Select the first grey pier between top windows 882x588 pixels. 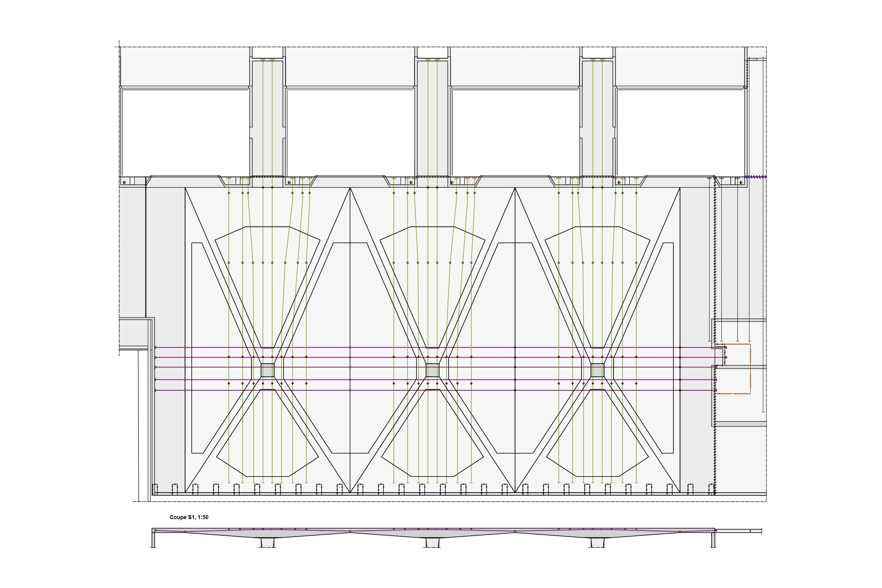click(x=267, y=118)
